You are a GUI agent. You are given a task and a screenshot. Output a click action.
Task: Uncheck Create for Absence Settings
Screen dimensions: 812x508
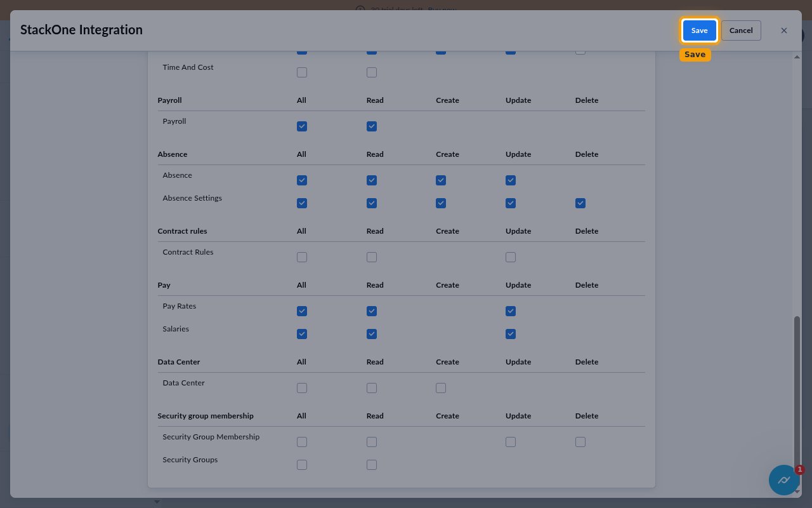[x=441, y=203]
